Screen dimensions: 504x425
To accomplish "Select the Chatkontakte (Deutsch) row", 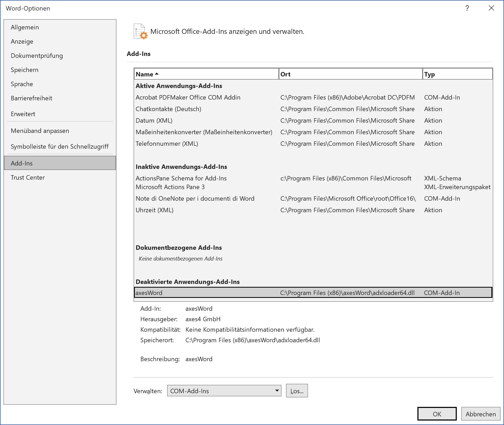I will pyautogui.click(x=313, y=109).
